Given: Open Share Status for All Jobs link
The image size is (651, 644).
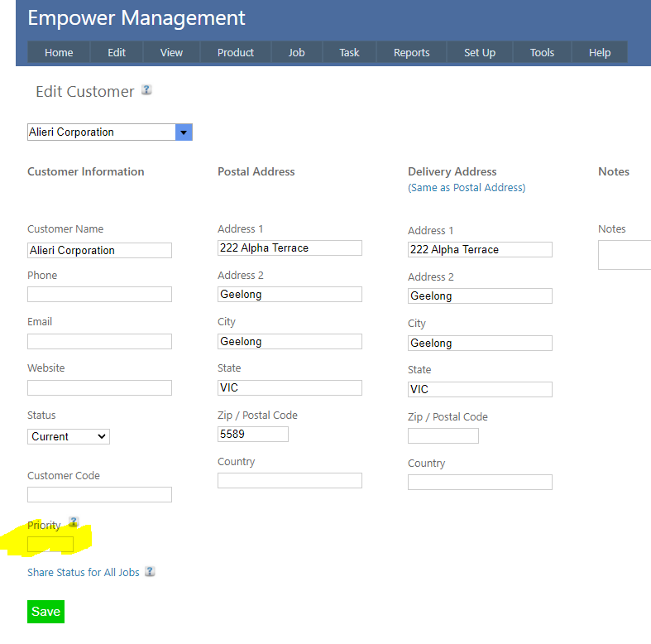Looking at the screenshot, I should pos(84,572).
